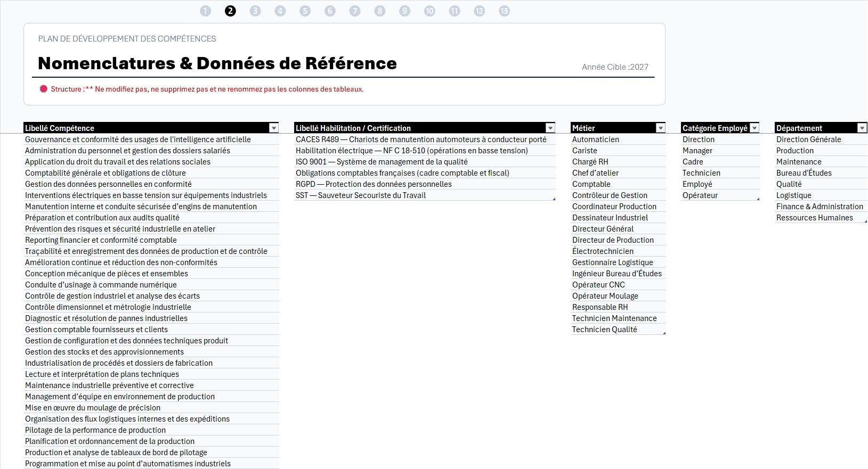Image resolution: width=868 pixels, height=469 pixels.
Task: Select cell 'Comptabilité générale et obligations de clôture'
Action: 151,173
